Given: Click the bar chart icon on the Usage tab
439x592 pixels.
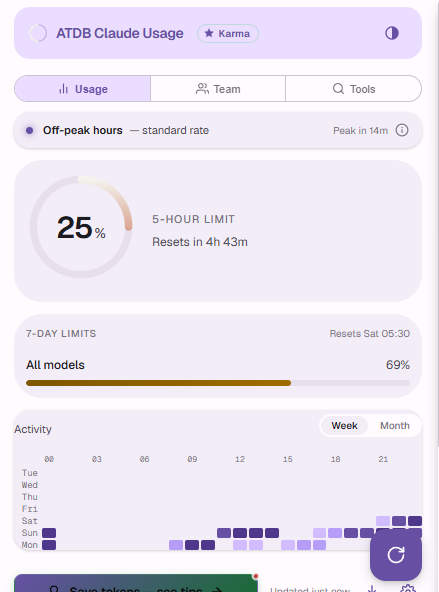Looking at the screenshot, I should click(63, 89).
